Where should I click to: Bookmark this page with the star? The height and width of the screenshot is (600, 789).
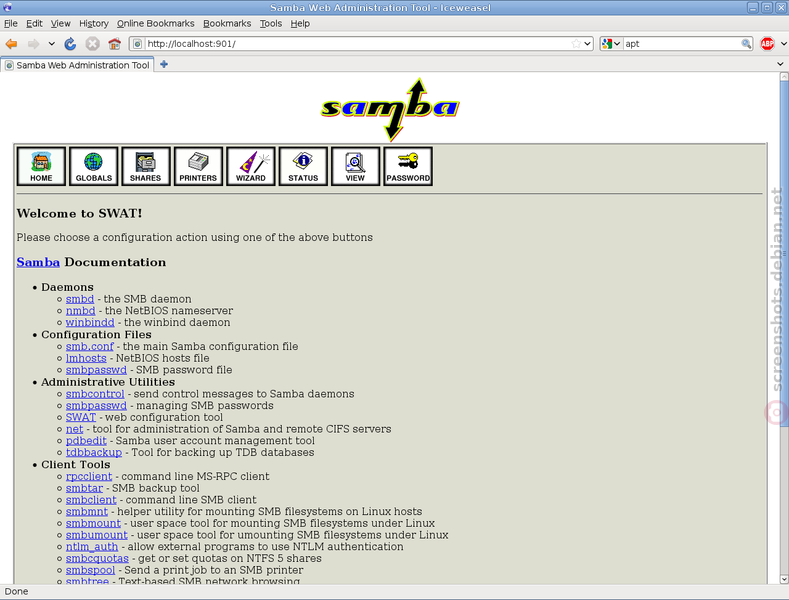[576, 44]
